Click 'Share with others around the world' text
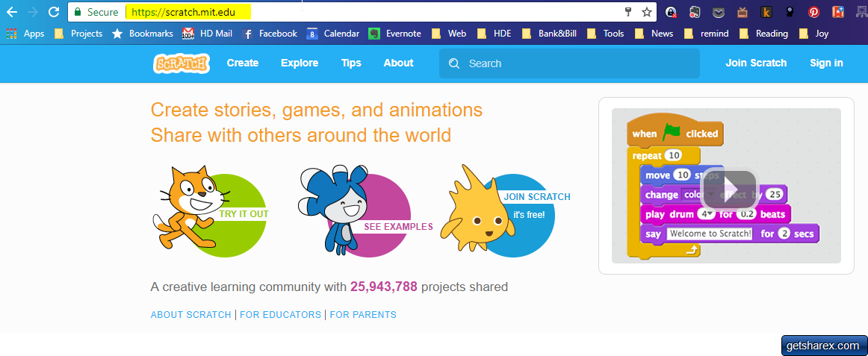The image size is (868, 356). [300, 135]
